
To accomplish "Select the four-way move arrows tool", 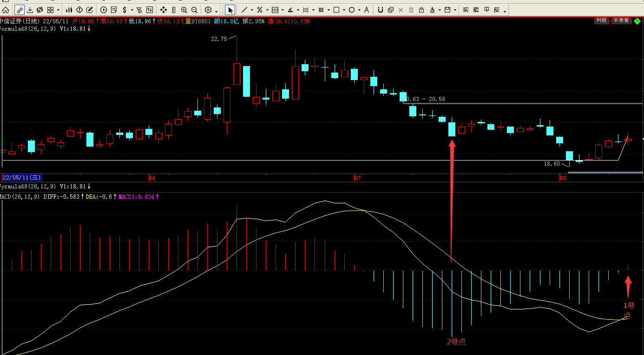I will (164, 10).
